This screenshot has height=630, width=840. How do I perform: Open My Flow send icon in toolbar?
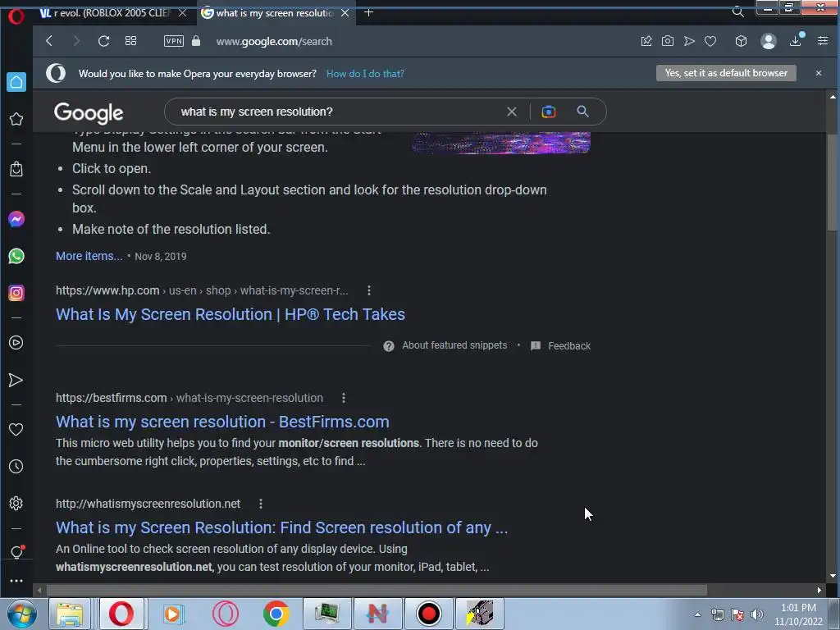pyautogui.click(x=689, y=41)
